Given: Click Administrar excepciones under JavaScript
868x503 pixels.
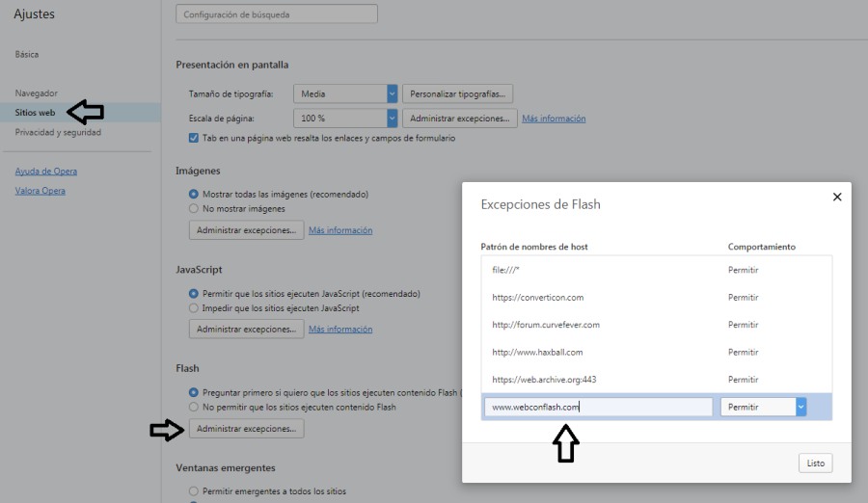Looking at the screenshot, I should [246, 330].
